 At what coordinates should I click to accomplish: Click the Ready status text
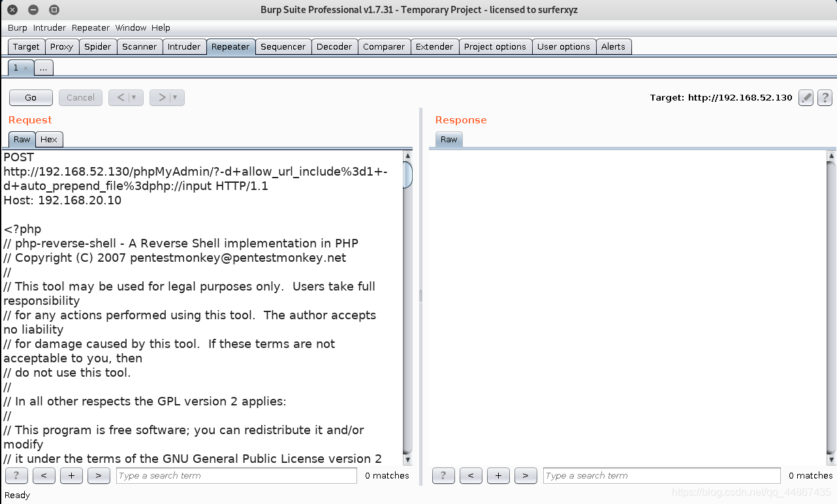click(17, 495)
